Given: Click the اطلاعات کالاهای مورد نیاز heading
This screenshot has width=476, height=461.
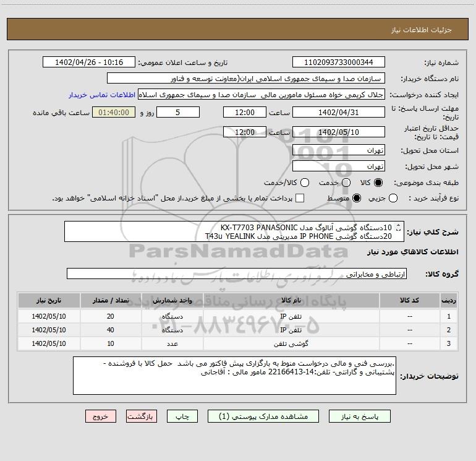Looking at the screenshot, I should (x=413, y=252).
